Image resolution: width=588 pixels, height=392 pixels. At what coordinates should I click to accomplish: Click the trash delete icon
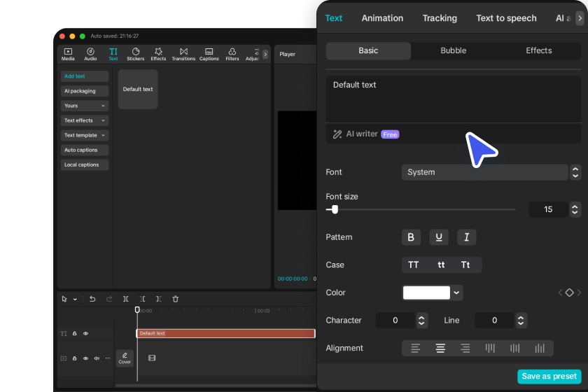(x=176, y=299)
